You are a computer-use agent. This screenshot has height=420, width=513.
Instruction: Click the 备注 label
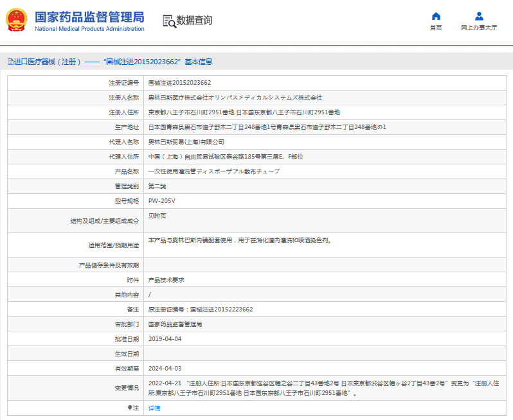133,310
